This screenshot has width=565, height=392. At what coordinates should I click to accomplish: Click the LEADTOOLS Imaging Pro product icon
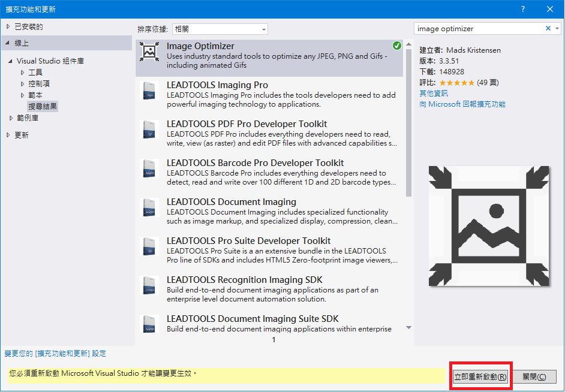pos(149,91)
